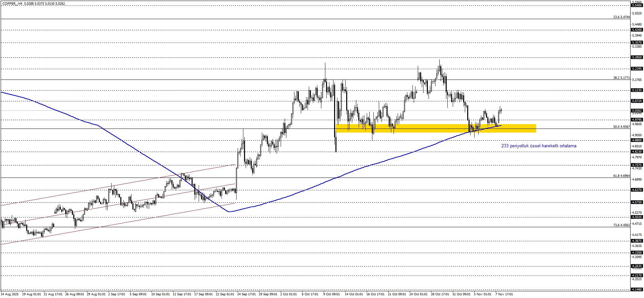Click the '233 periyotluk üssel hareketli ortalama' label
This screenshot has width=644, height=298.
(x=538, y=146)
